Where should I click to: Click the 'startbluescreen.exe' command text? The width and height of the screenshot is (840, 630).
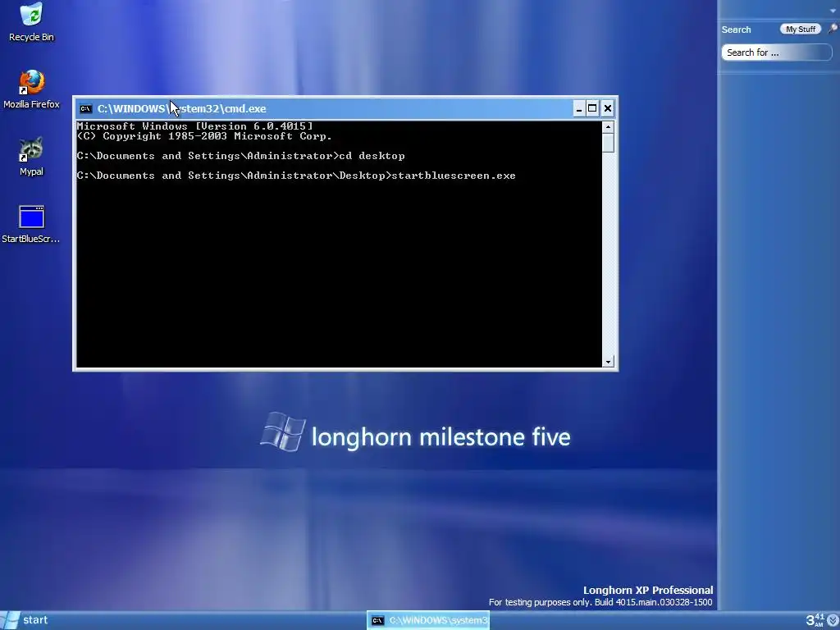pos(454,176)
